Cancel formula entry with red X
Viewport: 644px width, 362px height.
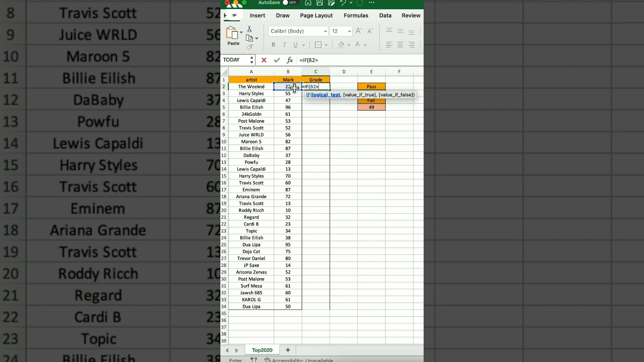[264, 60]
